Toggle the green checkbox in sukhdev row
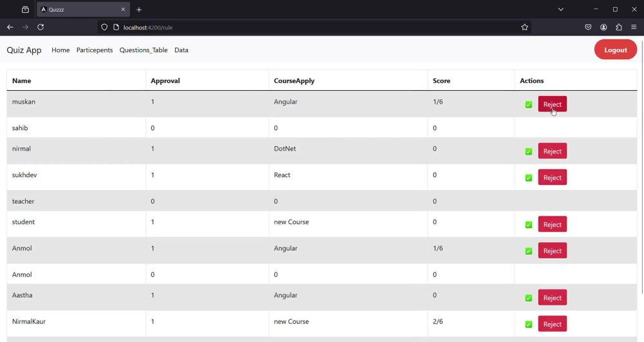This screenshot has height=342, width=644. [x=529, y=178]
